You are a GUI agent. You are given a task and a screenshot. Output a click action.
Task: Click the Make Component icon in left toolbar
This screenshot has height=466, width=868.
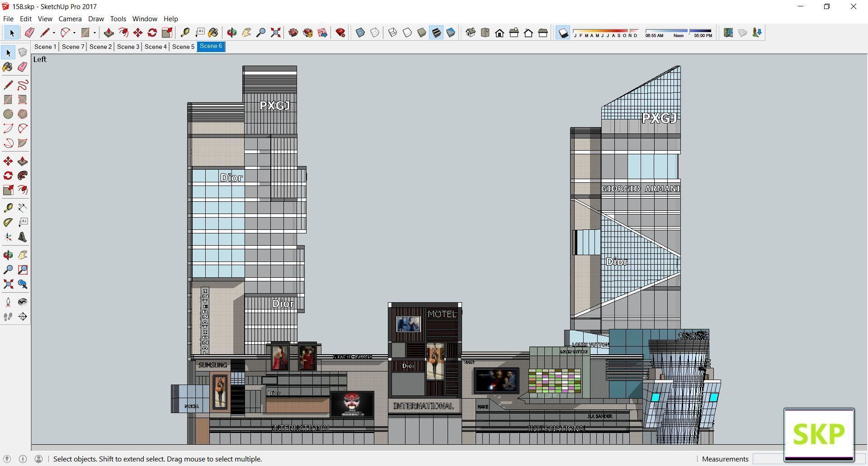pyautogui.click(x=23, y=52)
